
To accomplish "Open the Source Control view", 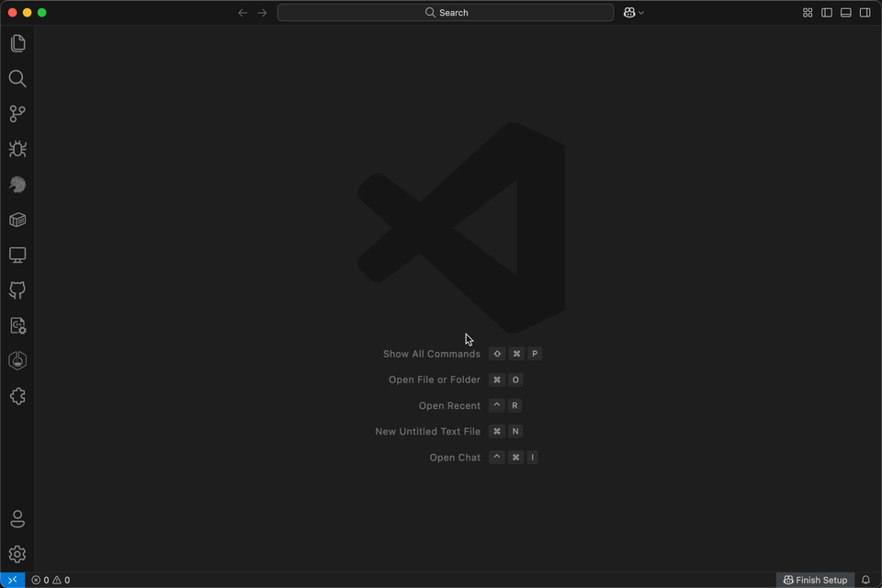I will coord(17,113).
